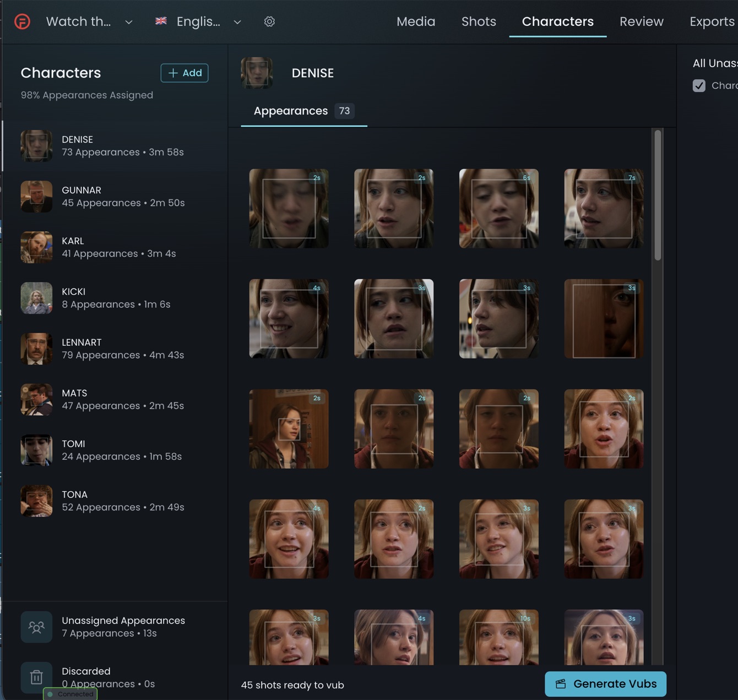Open the 7s appearance thumbnail
Screen dimensions: 738x700
click(x=604, y=208)
